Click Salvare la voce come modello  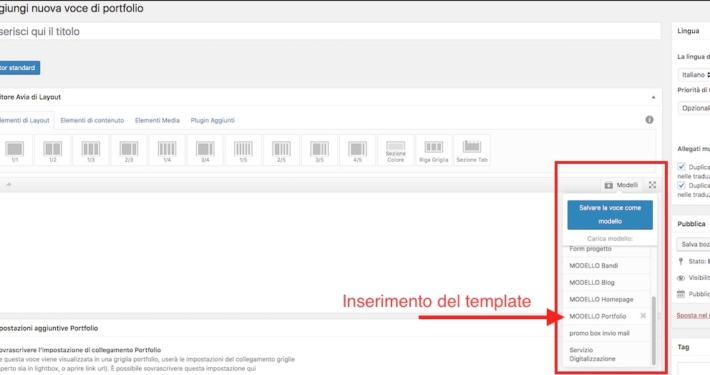[x=610, y=215]
